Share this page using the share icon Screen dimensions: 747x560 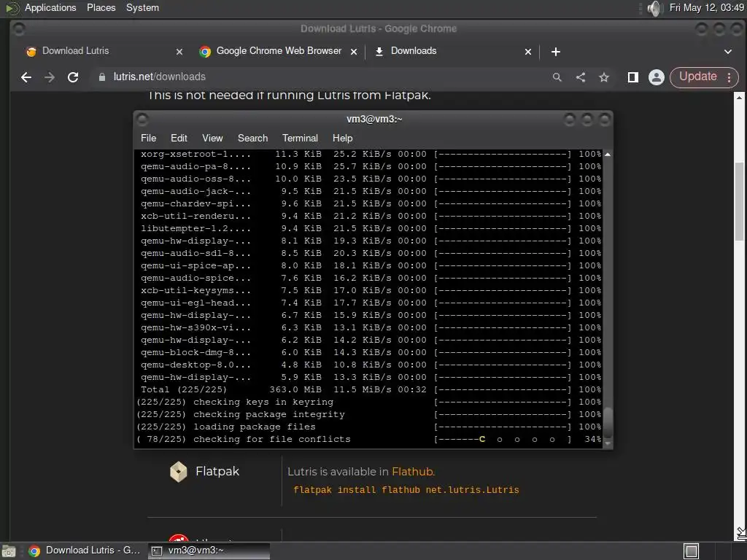click(x=580, y=77)
